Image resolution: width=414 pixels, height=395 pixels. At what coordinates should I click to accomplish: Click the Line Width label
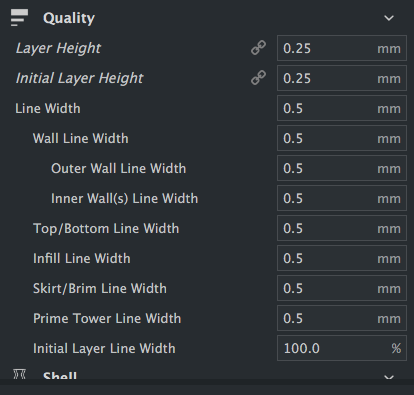pyautogui.click(x=48, y=108)
